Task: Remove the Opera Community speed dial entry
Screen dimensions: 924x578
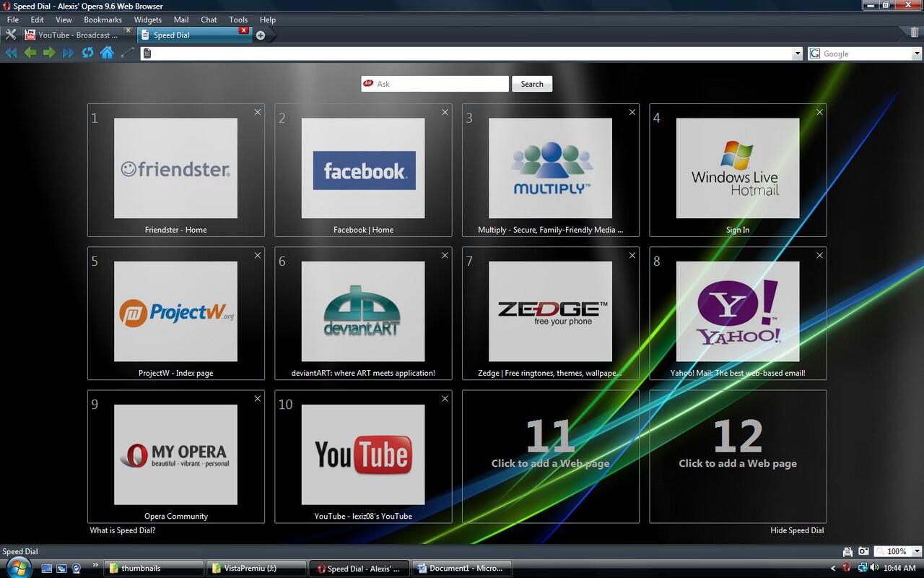Action: 258,398
